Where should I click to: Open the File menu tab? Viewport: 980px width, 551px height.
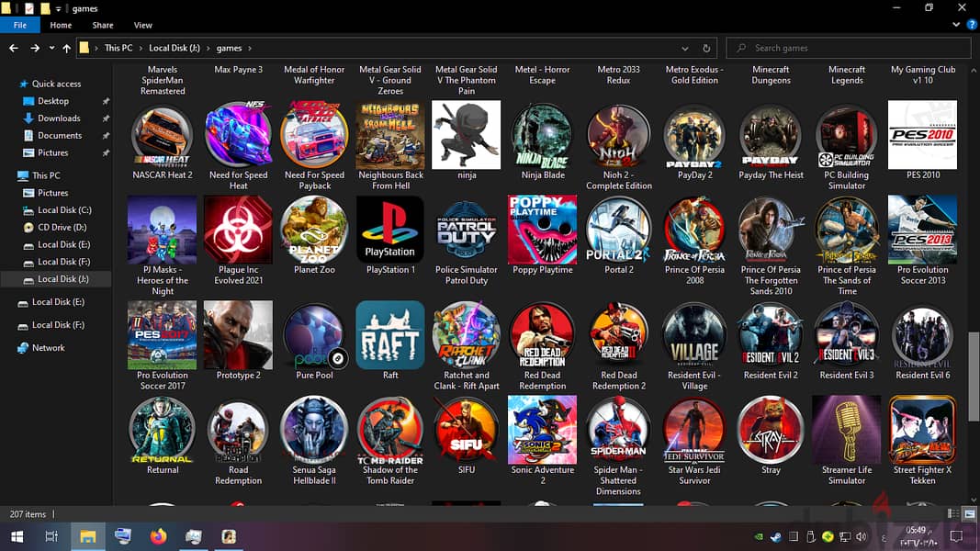[20, 25]
